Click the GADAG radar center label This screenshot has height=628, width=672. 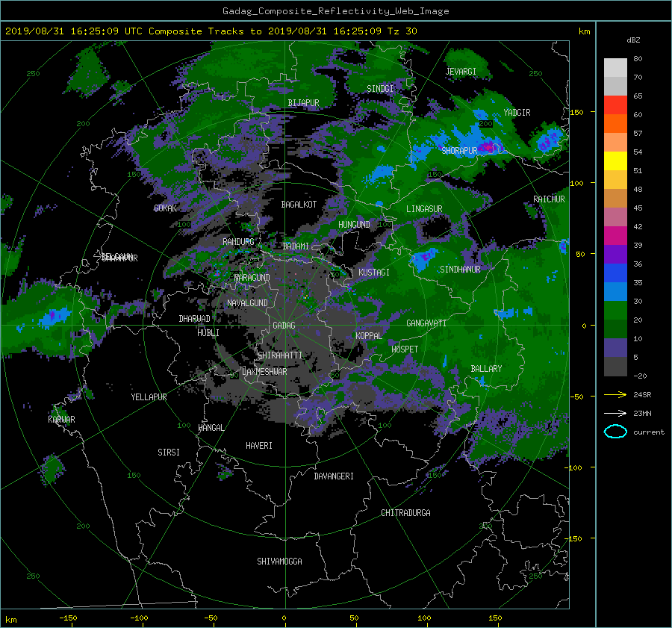(x=284, y=326)
